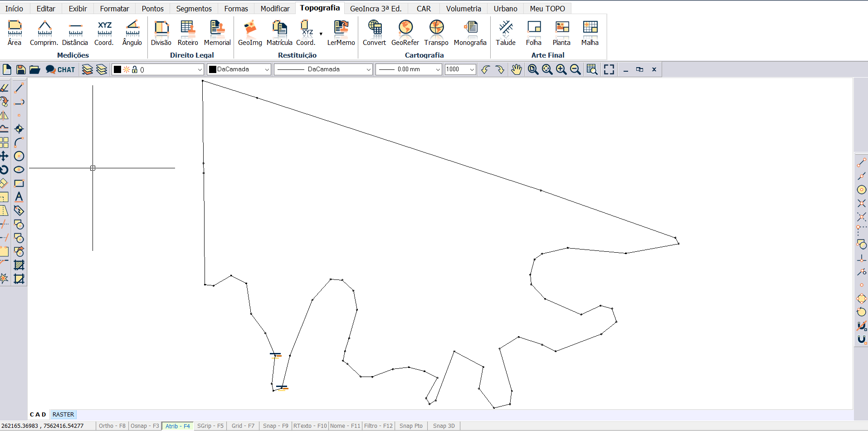
Task: Activate the pan hand tool
Action: 517,69
